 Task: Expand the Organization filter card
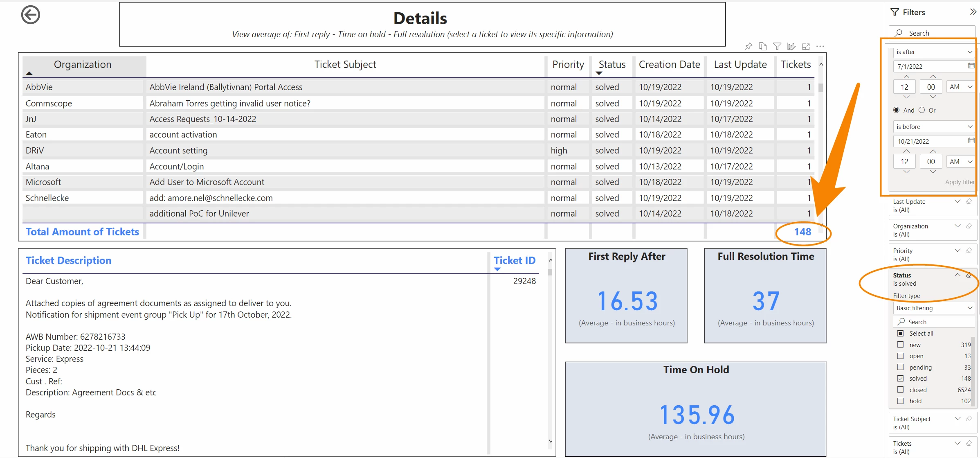(x=957, y=226)
